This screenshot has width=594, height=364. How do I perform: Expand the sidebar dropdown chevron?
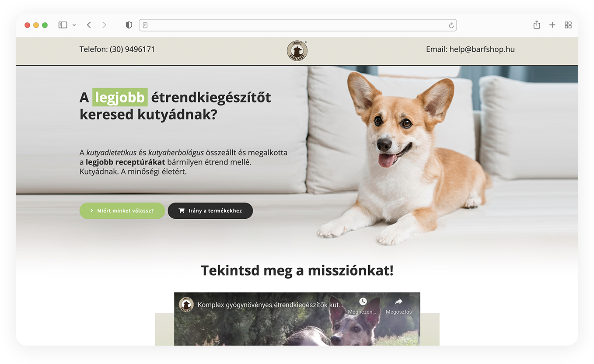pos(74,25)
